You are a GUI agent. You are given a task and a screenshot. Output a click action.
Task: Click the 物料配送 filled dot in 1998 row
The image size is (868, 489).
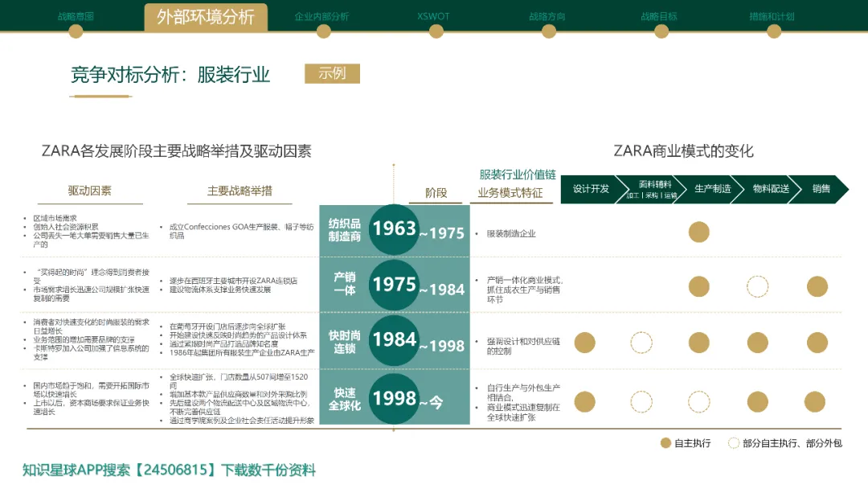757,402
